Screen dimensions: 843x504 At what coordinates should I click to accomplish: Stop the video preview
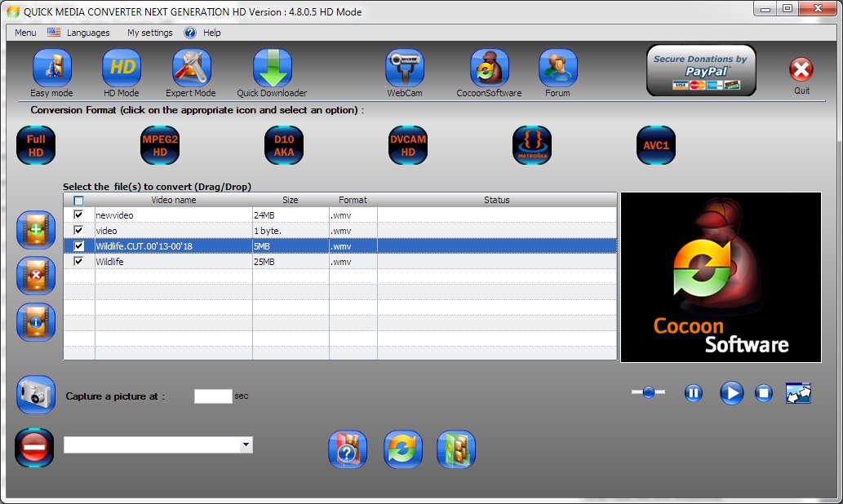(763, 393)
